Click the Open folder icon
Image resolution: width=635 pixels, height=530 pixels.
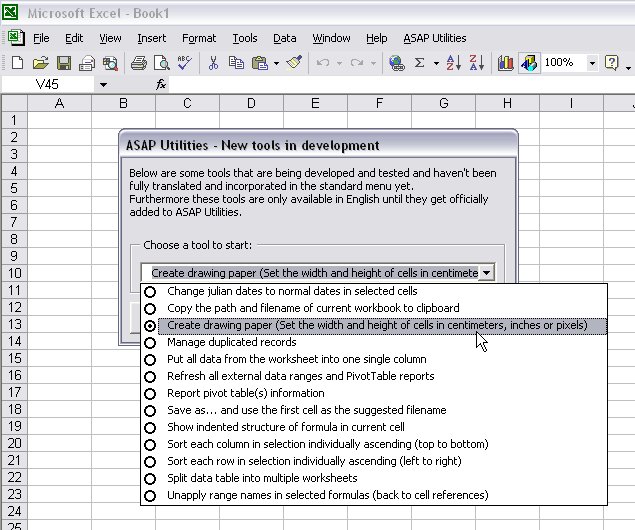[x=40, y=63]
